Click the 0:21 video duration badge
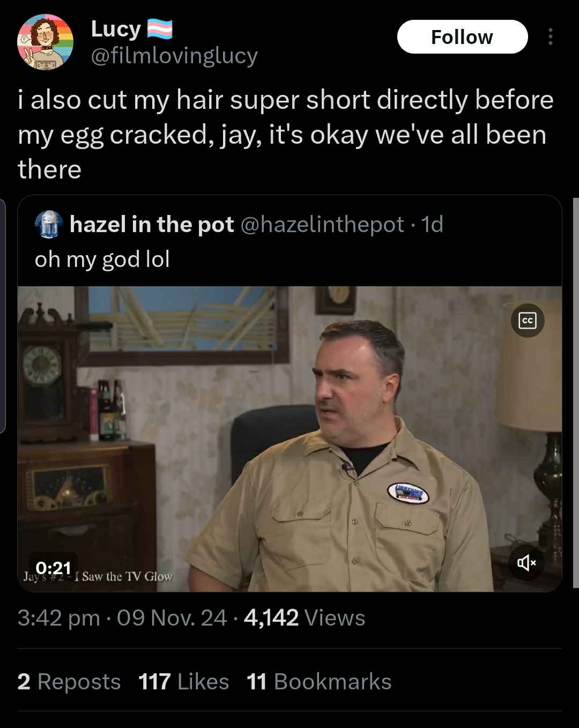 pyautogui.click(x=53, y=567)
